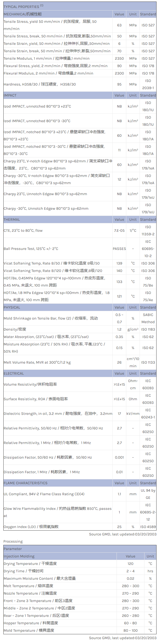
Task: Click the FLAME CHARACTERISTICS header
Action: (26, 483)
